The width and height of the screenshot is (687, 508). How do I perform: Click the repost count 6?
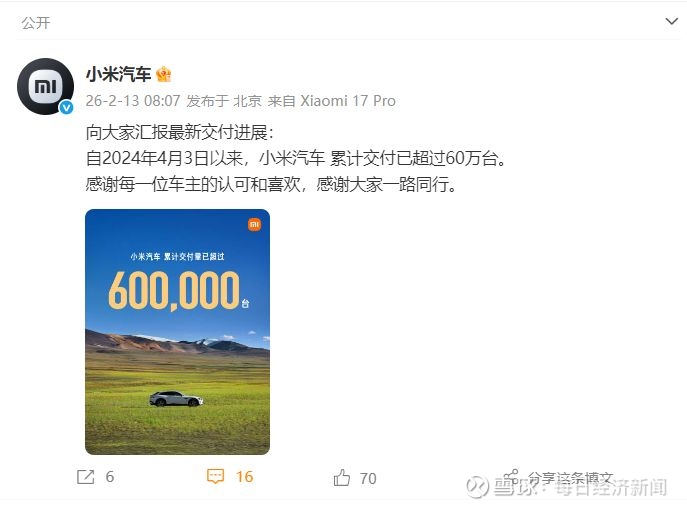[x=110, y=476]
